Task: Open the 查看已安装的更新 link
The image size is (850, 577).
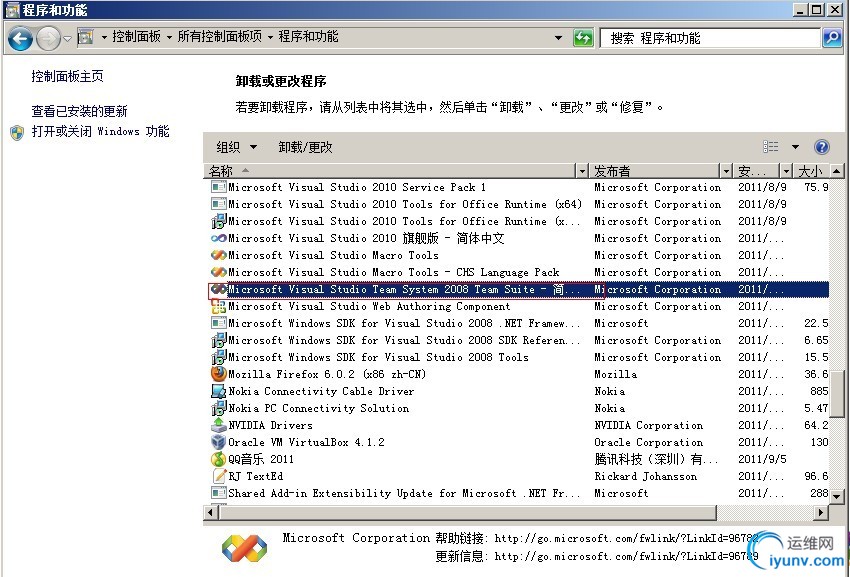Action: click(x=79, y=111)
